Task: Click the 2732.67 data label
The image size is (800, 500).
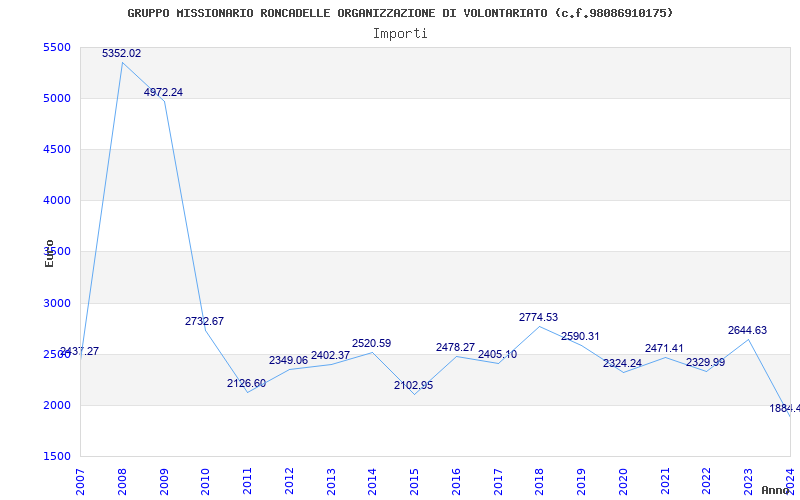Action: click(205, 321)
